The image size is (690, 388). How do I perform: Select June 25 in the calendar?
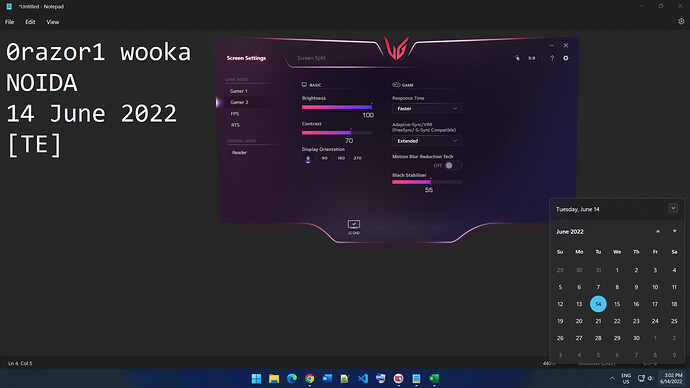pos(674,321)
